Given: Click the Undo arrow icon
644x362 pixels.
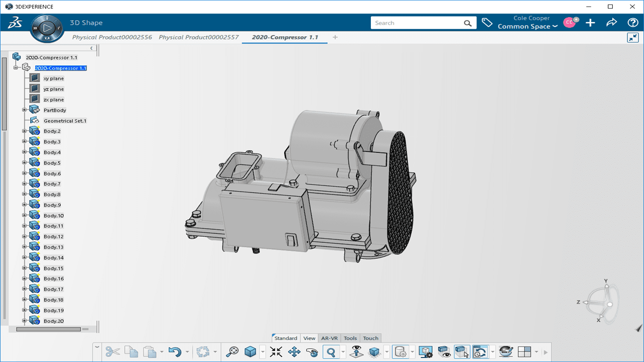Looking at the screenshot, I should click(x=174, y=352).
